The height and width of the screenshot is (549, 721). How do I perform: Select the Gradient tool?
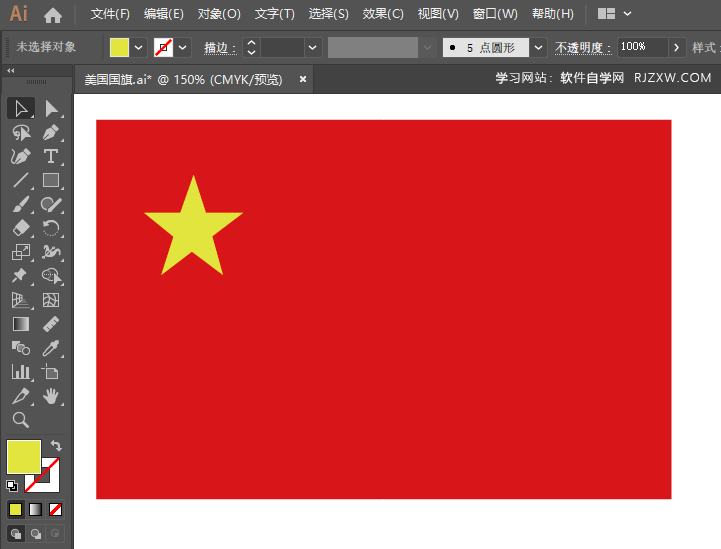tap(21, 324)
